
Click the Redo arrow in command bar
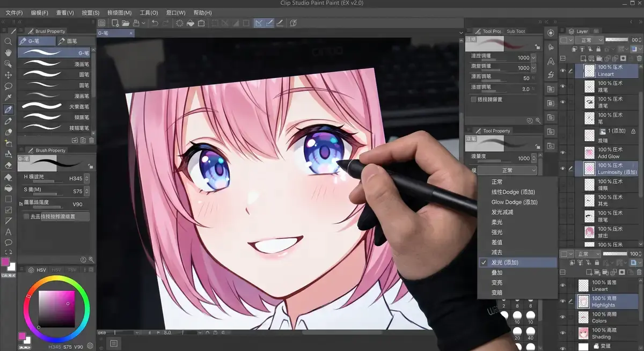click(166, 23)
